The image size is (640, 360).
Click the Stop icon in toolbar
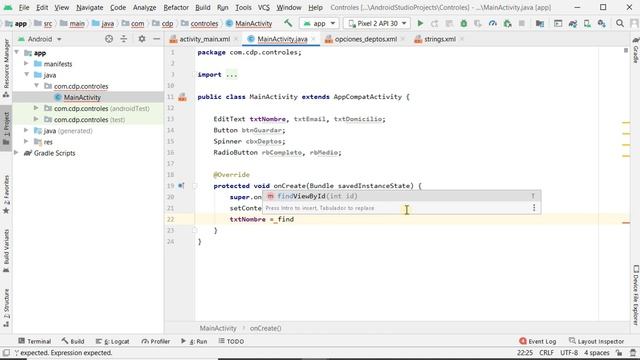click(522, 23)
